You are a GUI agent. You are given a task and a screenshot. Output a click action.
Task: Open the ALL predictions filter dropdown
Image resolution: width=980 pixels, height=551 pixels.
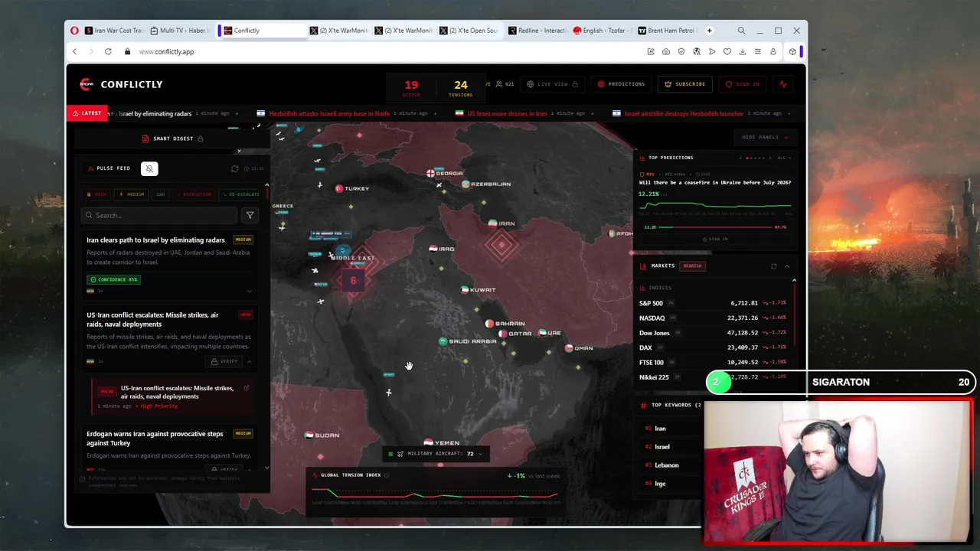coord(782,158)
